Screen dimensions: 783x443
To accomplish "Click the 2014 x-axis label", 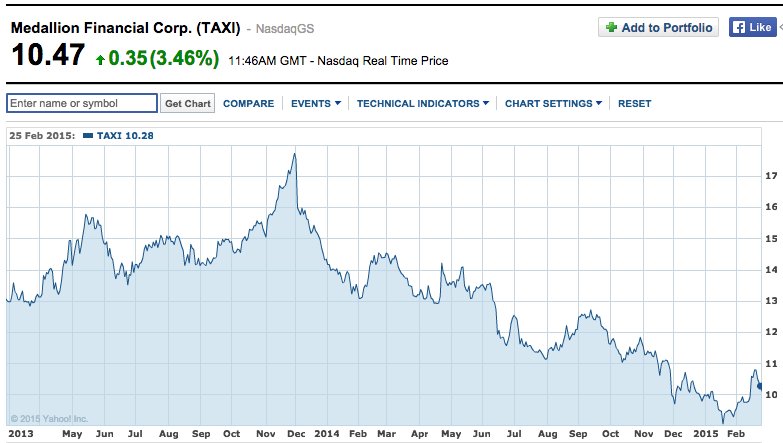I will 327,434.
